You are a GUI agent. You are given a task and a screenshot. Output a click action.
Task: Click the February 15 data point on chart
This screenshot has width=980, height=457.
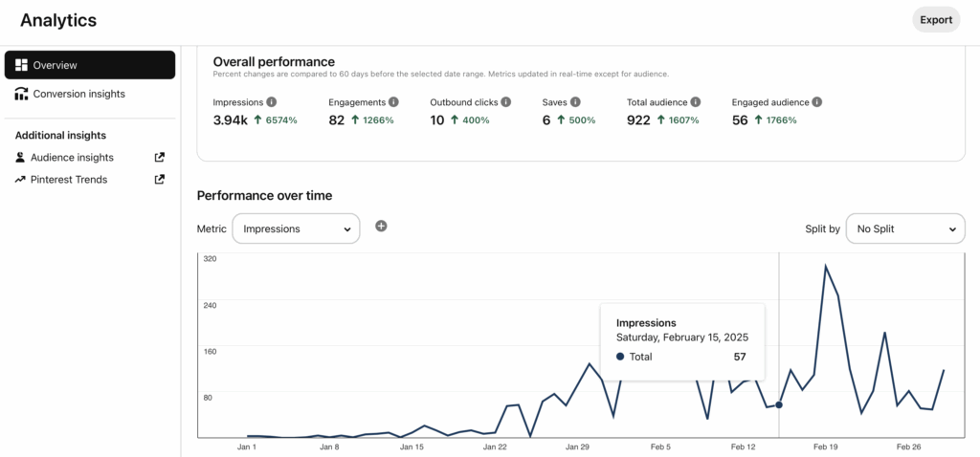(779, 404)
